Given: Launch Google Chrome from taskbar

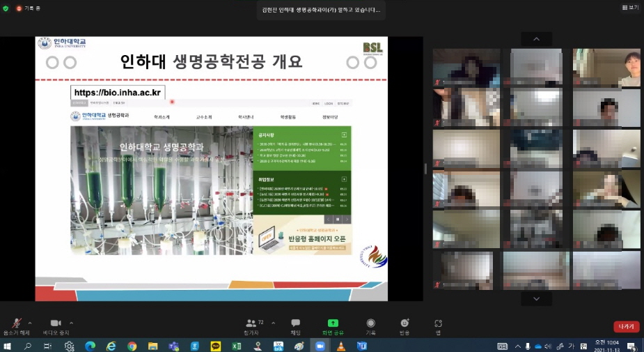Looking at the screenshot, I should pos(132,346).
